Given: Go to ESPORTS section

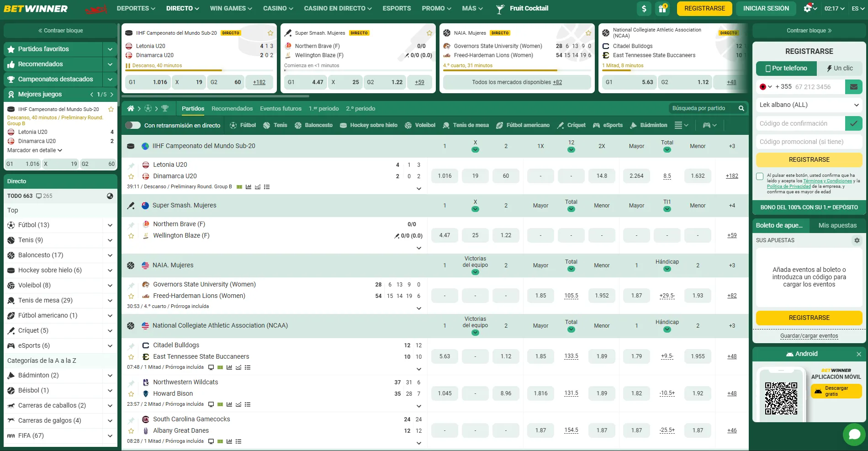Looking at the screenshot, I should (397, 8).
